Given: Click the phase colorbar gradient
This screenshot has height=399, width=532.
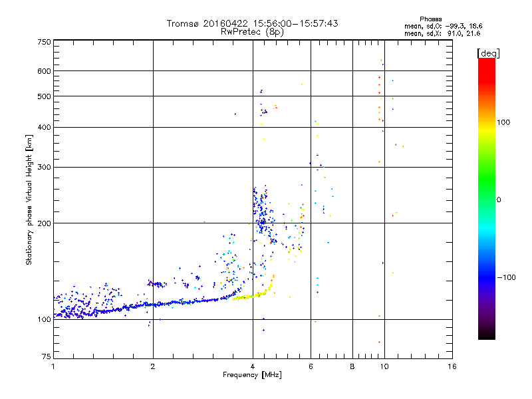Looking at the screenshot, I should tap(487, 198).
